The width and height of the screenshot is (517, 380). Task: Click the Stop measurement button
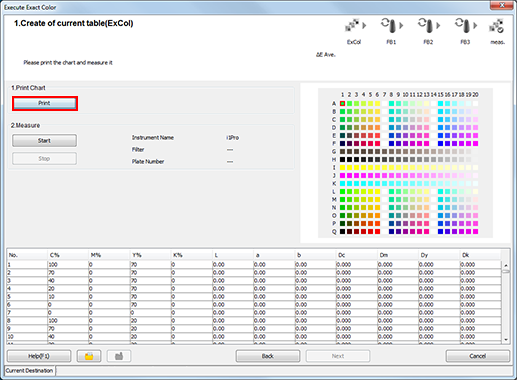tap(44, 159)
